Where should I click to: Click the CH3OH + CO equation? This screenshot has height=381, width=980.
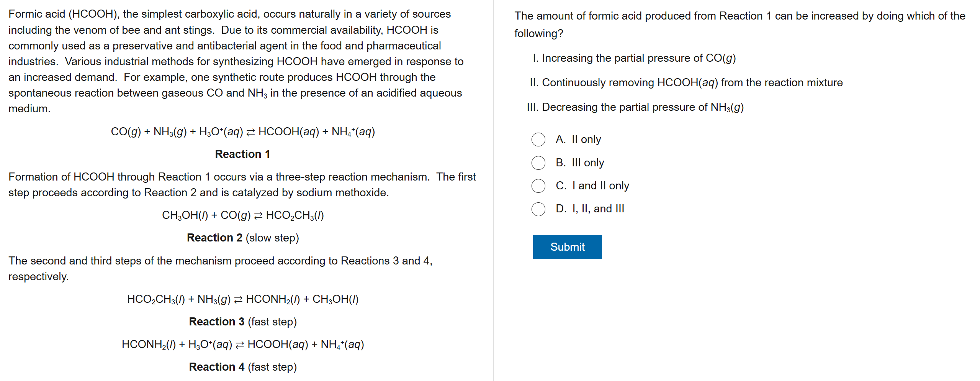(x=242, y=215)
